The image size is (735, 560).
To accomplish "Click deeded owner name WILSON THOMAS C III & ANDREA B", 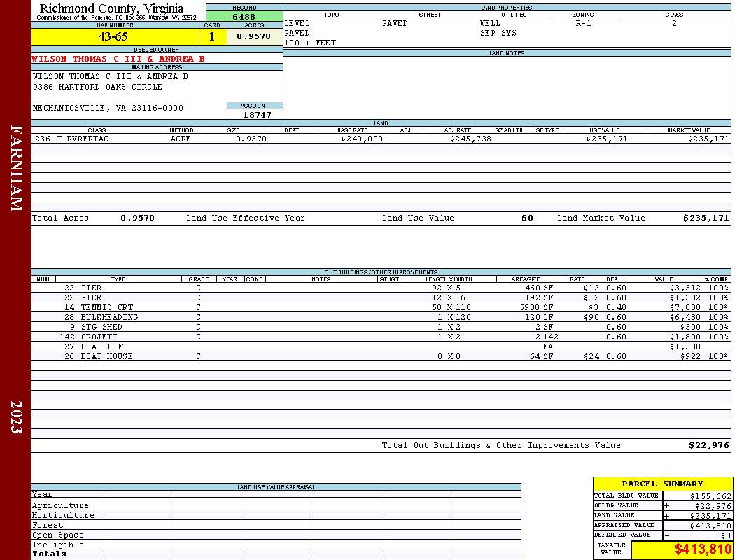I will point(118,59).
